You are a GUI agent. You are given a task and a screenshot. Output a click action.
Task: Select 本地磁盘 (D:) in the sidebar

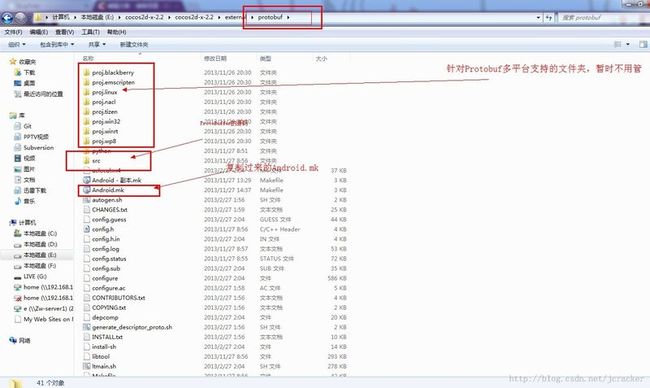click(x=40, y=244)
